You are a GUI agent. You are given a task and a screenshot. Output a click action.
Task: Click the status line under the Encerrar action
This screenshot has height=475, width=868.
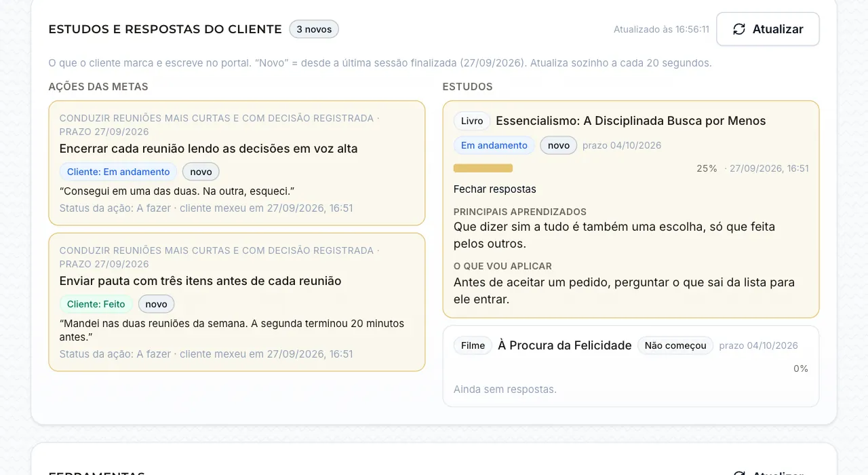click(206, 208)
